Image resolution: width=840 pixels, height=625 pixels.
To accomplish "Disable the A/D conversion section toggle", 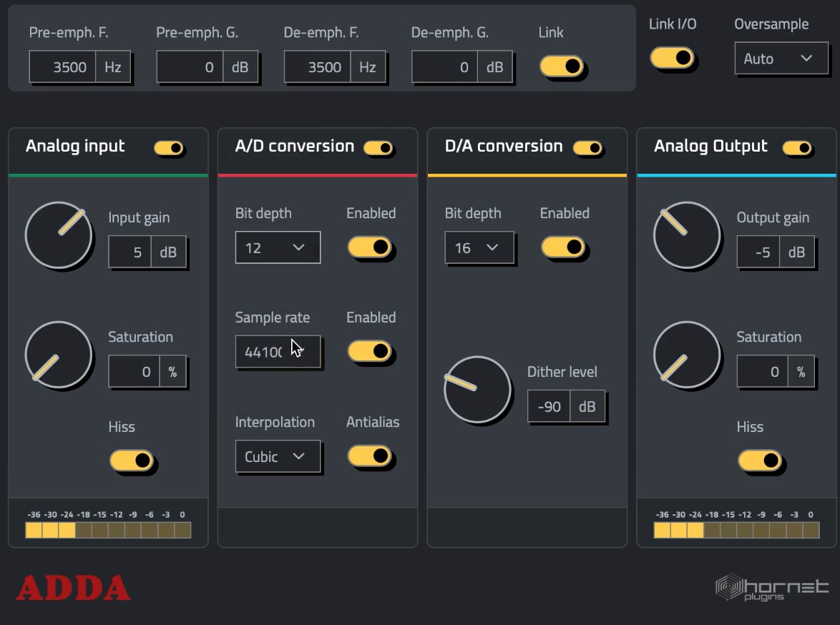I will (379, 148).
